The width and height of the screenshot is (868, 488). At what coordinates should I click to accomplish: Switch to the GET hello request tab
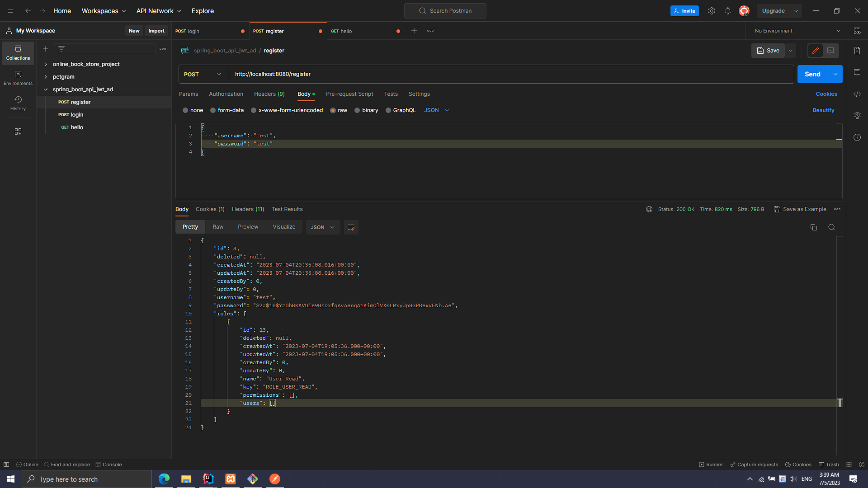click(x=365, y=31)
